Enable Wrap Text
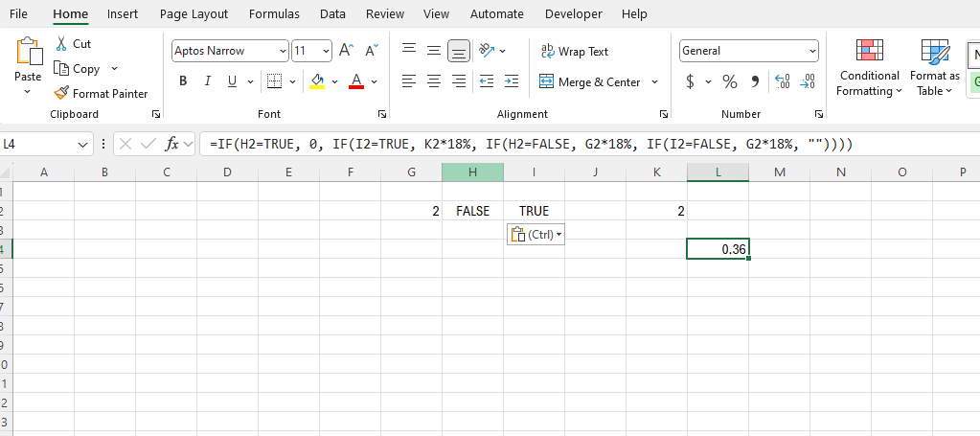980x436 pixels. click(575, 52)
